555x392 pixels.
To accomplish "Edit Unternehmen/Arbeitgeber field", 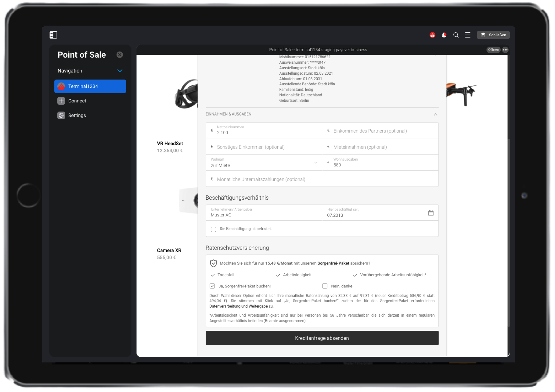I will pyautogui.click(x=264, y=213).
